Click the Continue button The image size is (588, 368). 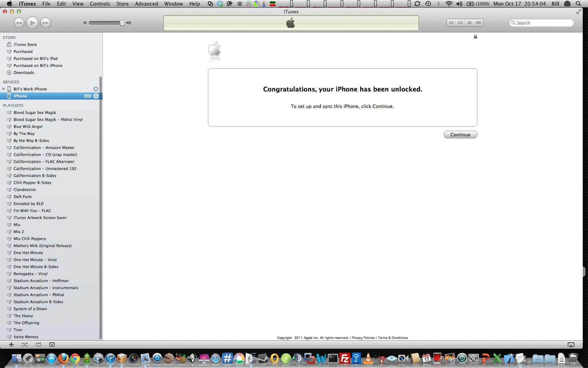[x=460, y=135]
